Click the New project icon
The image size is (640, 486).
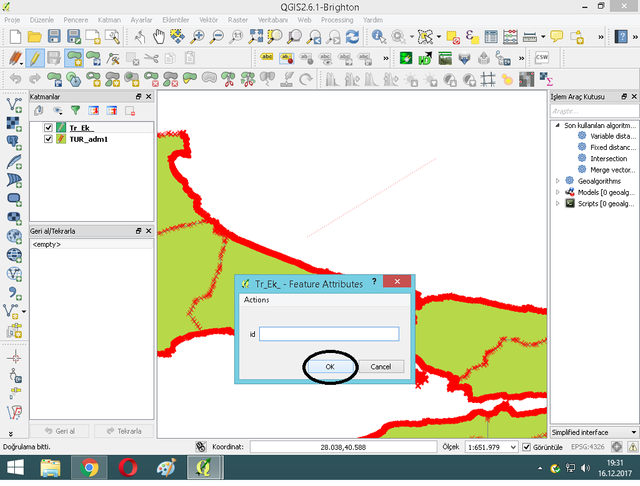pyautogui.click(x=15, y=37)
